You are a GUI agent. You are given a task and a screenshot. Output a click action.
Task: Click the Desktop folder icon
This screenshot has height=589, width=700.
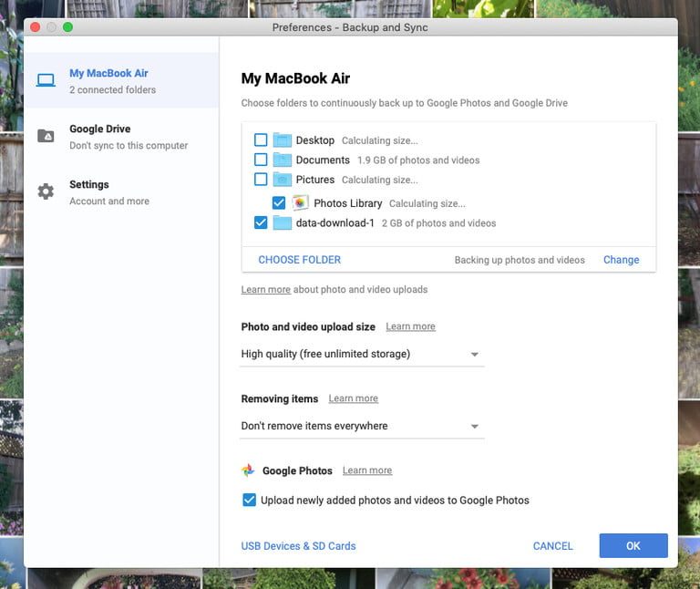[282, 140]
